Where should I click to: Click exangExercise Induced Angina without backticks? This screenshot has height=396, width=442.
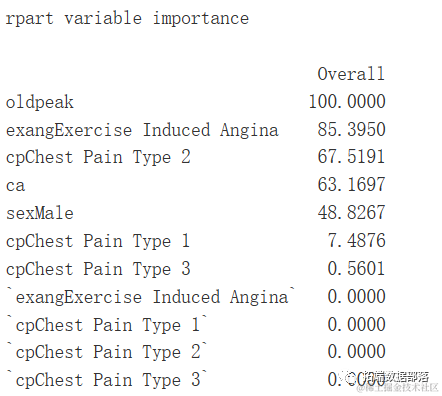[x=142, y=130]
